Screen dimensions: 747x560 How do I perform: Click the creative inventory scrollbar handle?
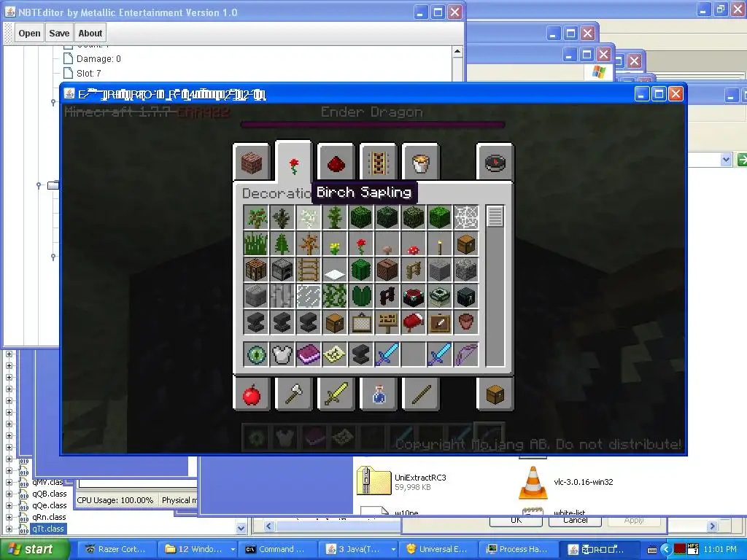(495, 216)
